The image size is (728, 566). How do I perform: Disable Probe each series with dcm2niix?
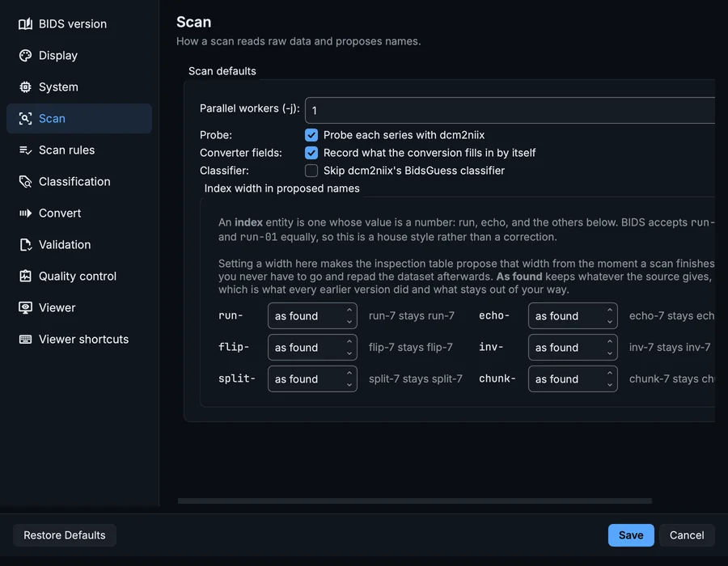point(311,135)
